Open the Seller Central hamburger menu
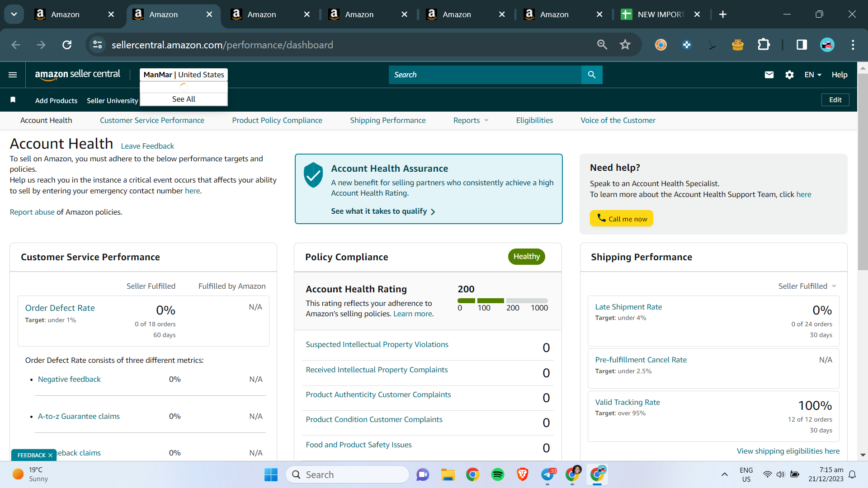 pyautogui.click(x=13, y=75)
